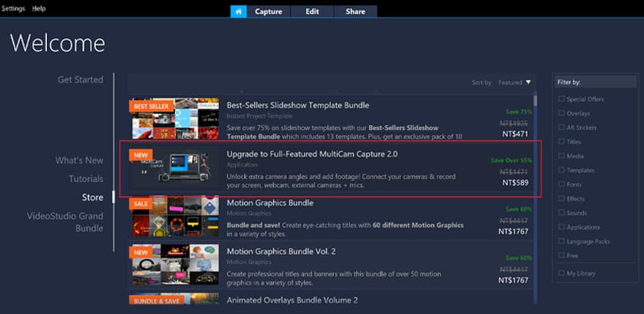
Task: Open the Sort by Featured dropdown
Action: point(514,82)
